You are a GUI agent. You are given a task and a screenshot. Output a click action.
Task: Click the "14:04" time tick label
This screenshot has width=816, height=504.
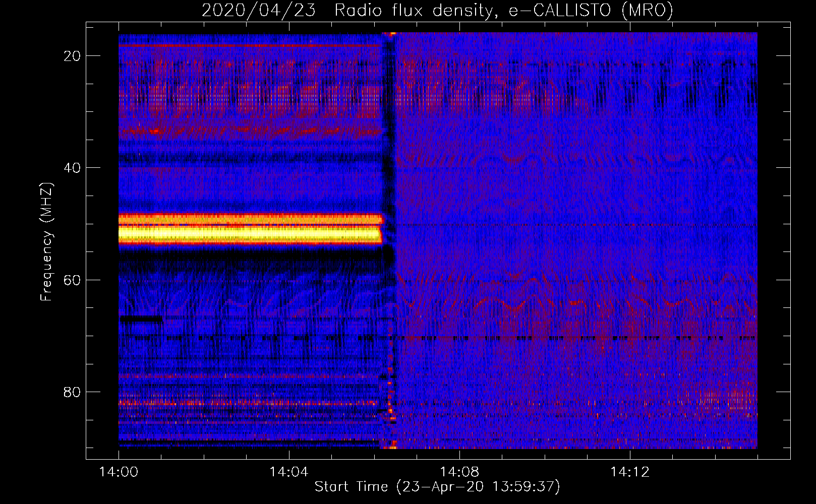(x=289, y=472)
